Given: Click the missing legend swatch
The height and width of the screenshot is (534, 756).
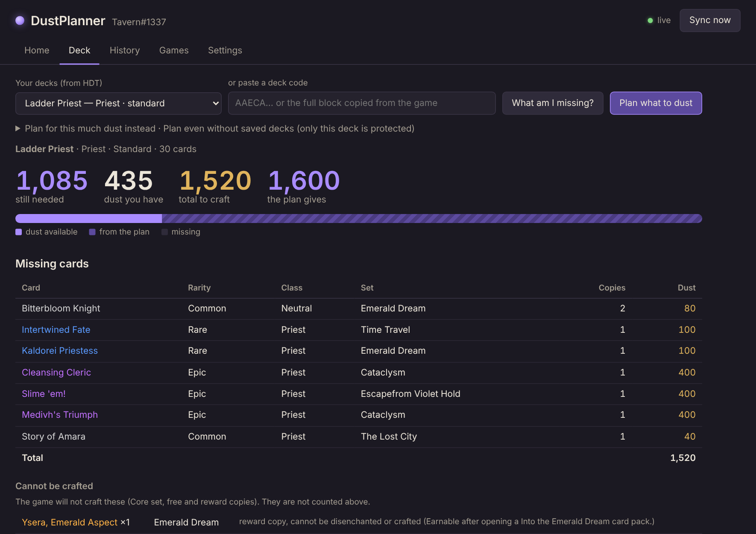Looking at the screenshot, I should (164, 232).
